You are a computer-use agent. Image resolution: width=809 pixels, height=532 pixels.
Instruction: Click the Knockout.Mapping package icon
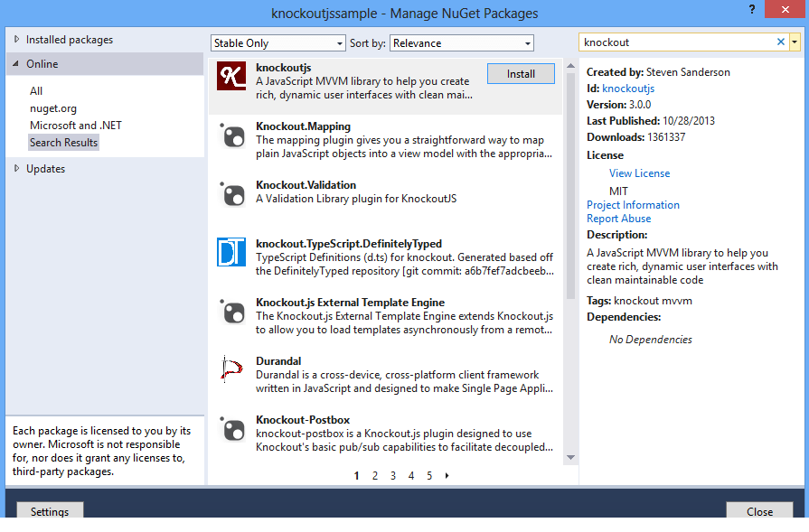(232, 136)
